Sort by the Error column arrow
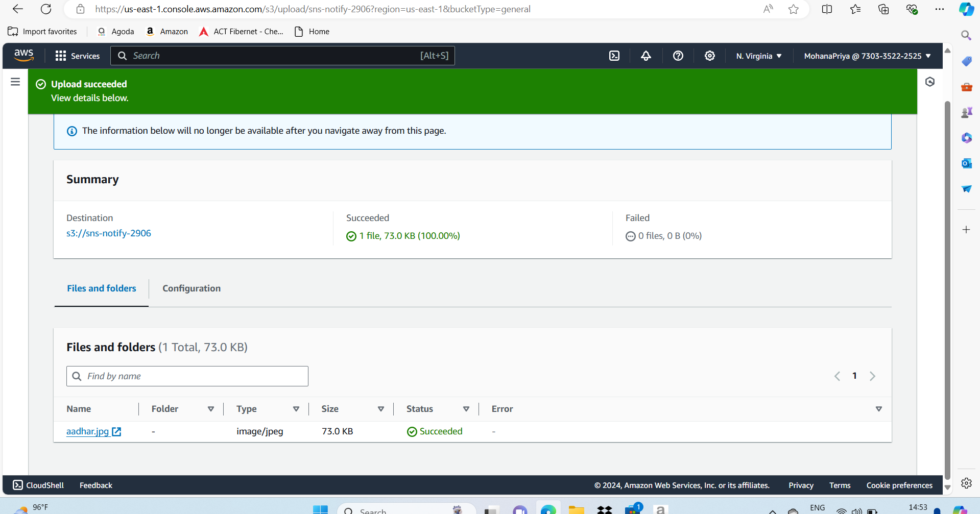Viewport: 980px width, 514px height. point(879,409)
